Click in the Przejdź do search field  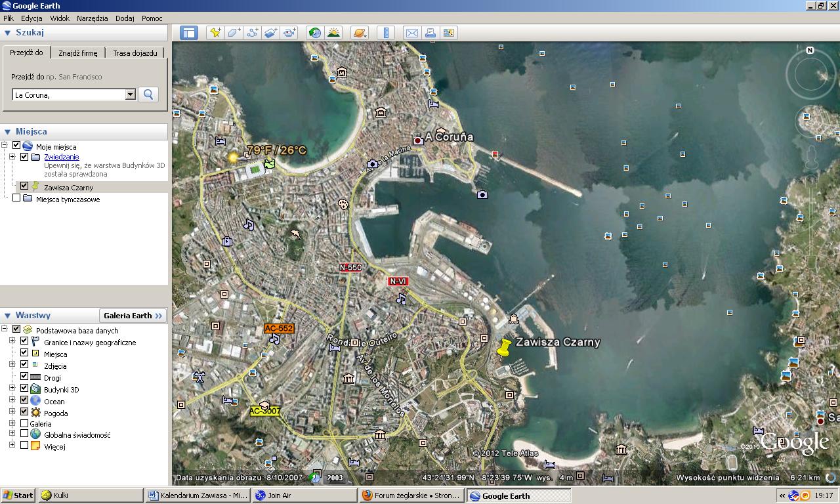68,94
